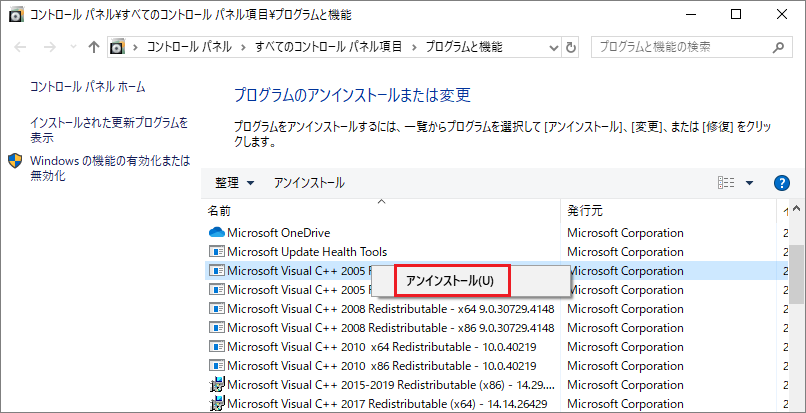Click the Visual C++ 2015-2019 installer icon
This screenshot has width=806, height=413.
point(218,385)
